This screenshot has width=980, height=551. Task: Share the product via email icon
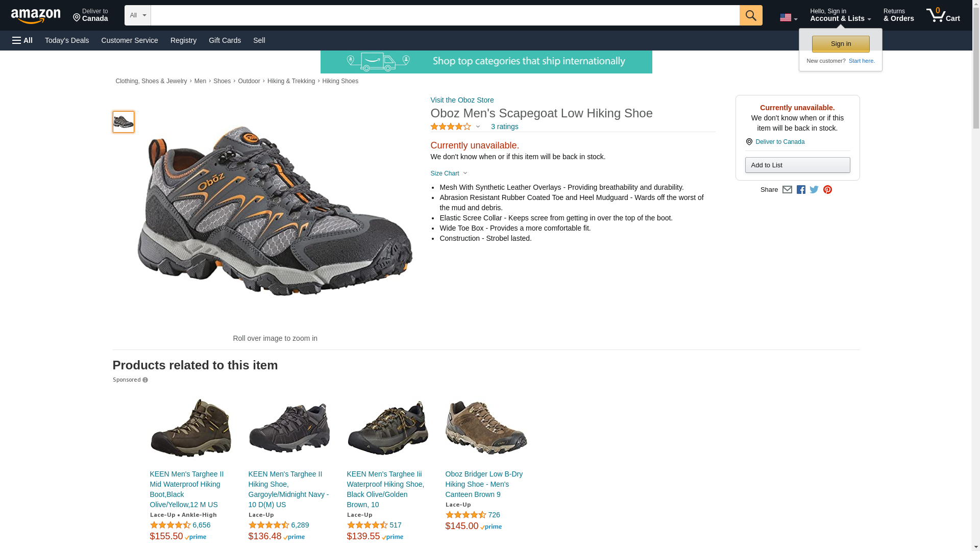(x=787, y=190)
